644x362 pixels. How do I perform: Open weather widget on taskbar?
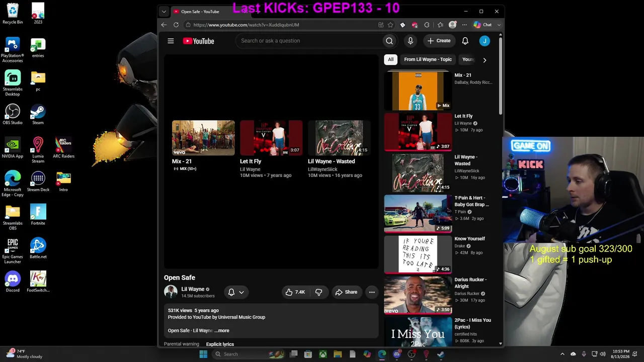click(x=24, y=354)
